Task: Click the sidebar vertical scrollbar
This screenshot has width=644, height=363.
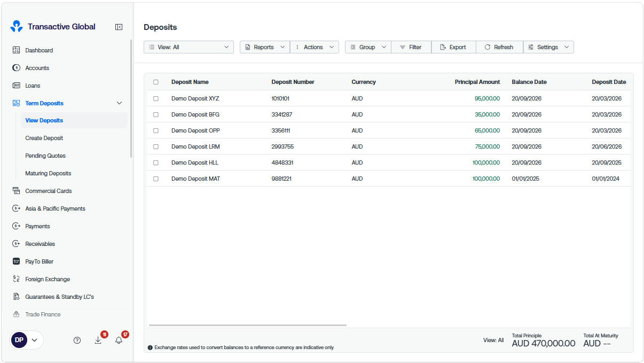Action: tap(131, 99)
